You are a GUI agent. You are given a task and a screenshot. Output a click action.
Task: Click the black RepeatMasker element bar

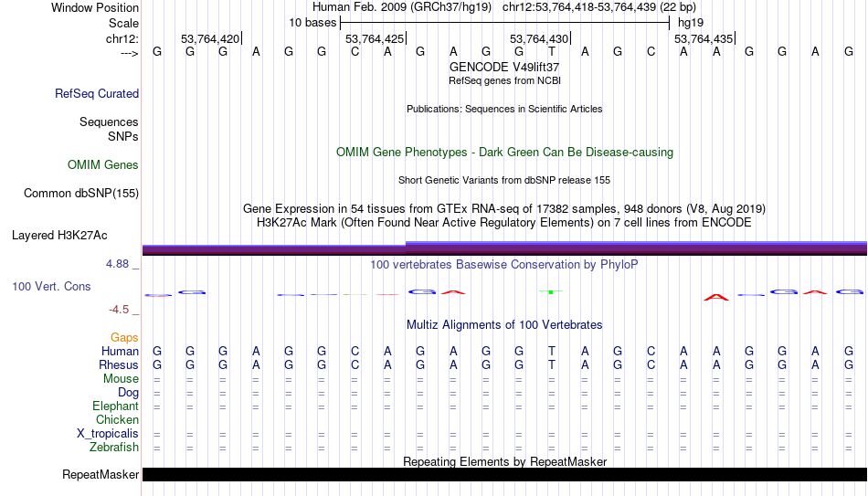505,474
